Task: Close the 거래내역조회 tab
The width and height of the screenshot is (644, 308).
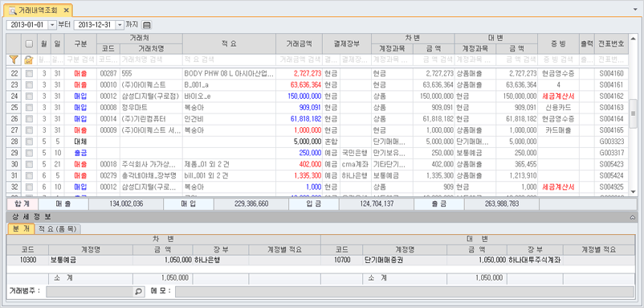Action: click(67, 10)
